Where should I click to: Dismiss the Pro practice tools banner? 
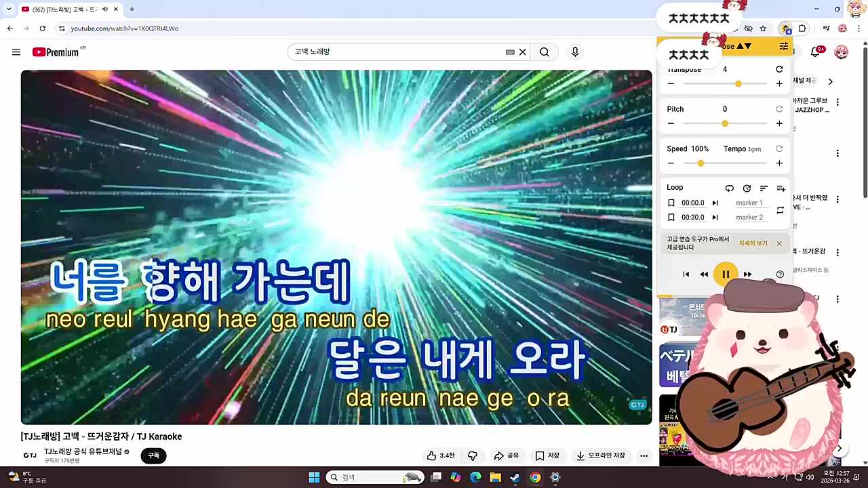click(x=779, y=243)
